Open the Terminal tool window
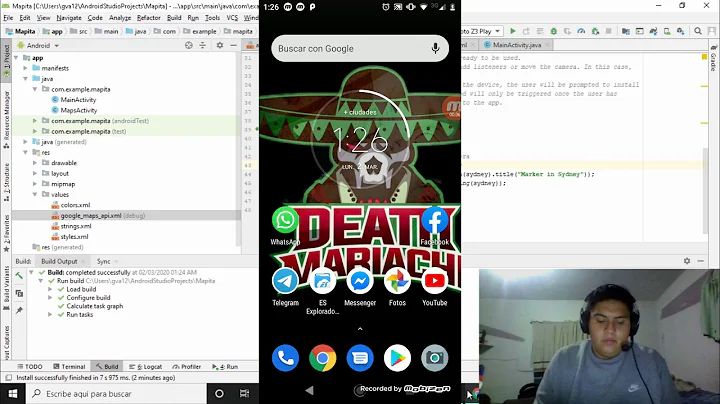This screenshot has width=720, height=404. [69, 366]
